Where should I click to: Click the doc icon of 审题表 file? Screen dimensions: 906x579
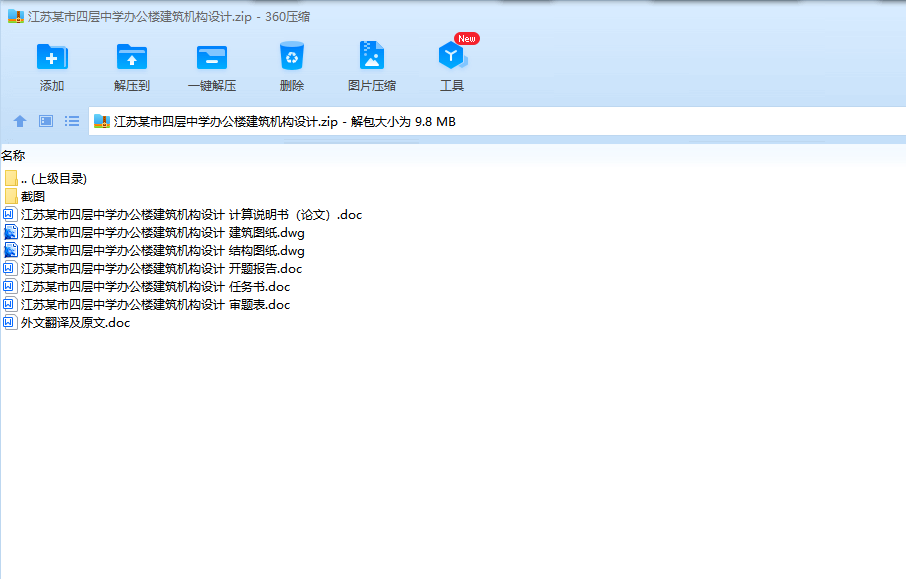point(10,304)
